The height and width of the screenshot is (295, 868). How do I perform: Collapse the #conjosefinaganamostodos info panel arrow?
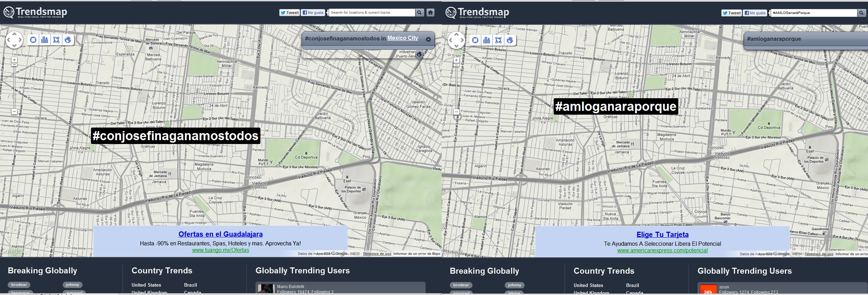pos(428,39)
